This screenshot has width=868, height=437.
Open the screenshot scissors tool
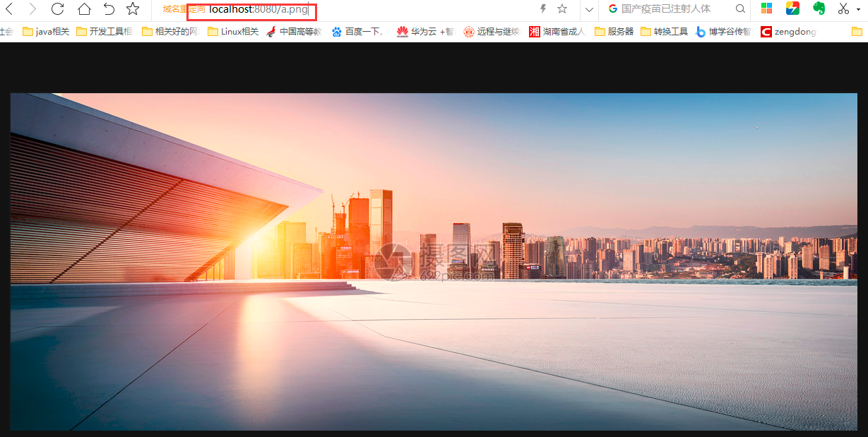[843, 8]
